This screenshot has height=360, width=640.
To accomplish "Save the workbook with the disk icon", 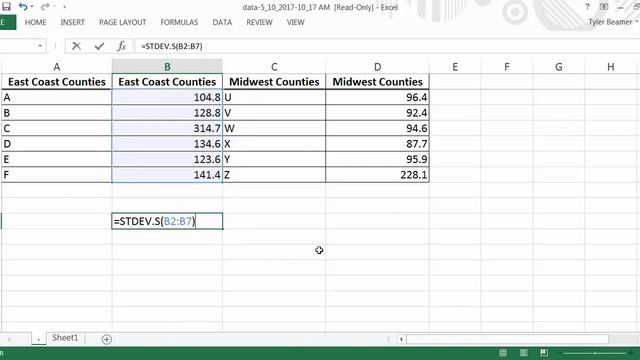I will [6, 7].
